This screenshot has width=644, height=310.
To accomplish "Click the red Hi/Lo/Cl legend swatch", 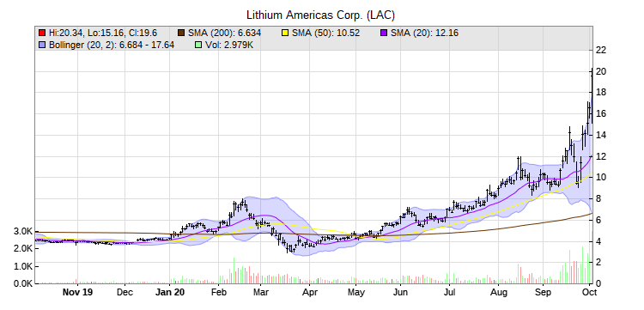I will 42,33.
